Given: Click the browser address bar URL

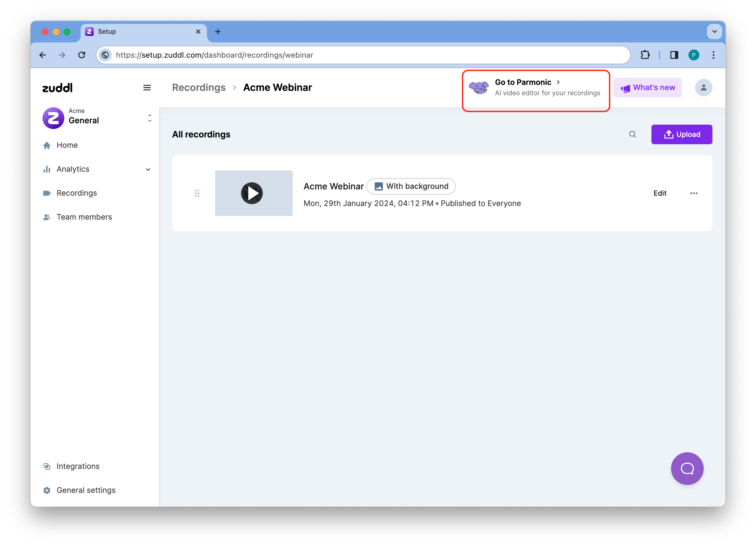Looking at the screenshot, I should pos(214,55).
